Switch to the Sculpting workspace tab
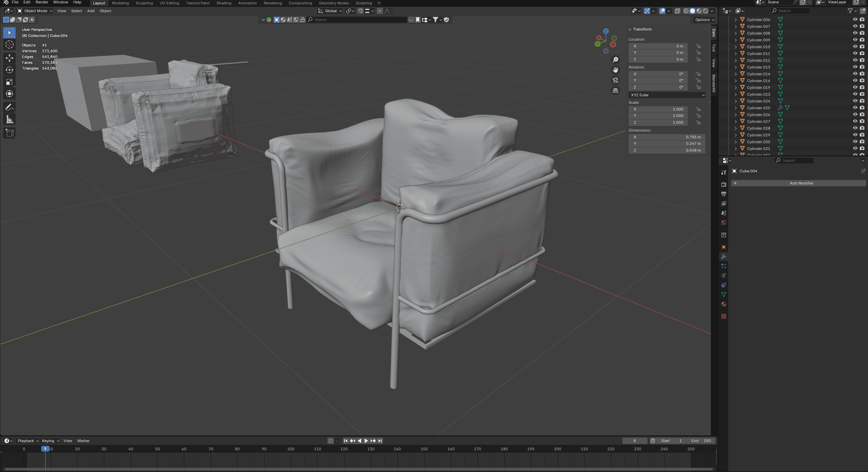This screenshot has width=868, height=472. (144, 3)
